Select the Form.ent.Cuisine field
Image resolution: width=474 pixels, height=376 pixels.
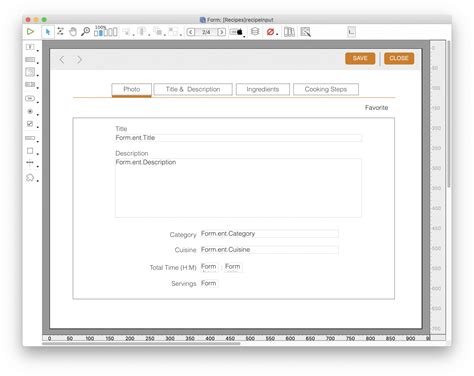269,250
